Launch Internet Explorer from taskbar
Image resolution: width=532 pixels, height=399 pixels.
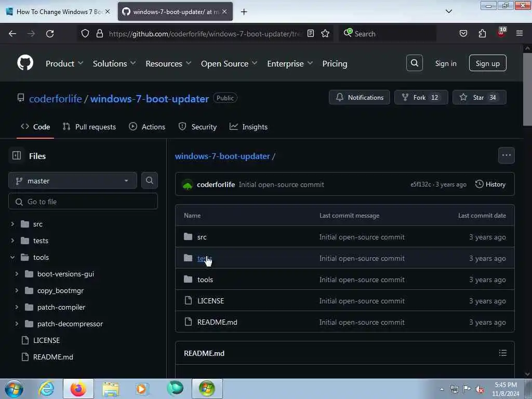point(46,389)
